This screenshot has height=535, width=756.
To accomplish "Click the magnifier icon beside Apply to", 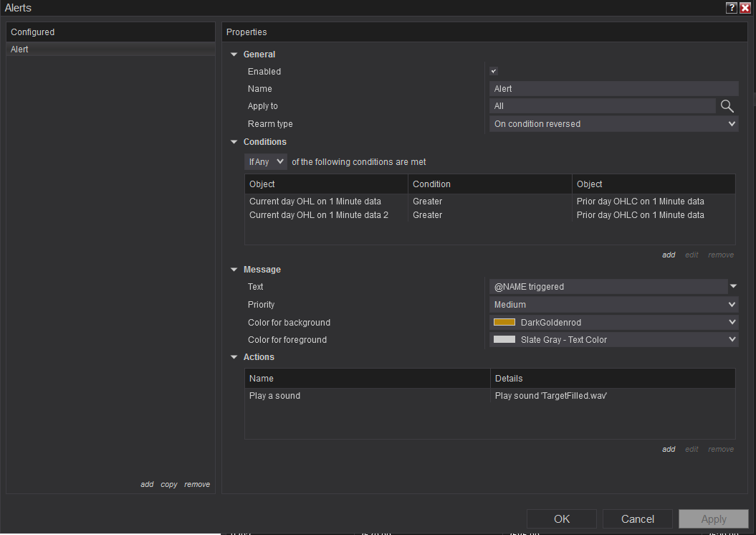I will (x=727, y=106).
